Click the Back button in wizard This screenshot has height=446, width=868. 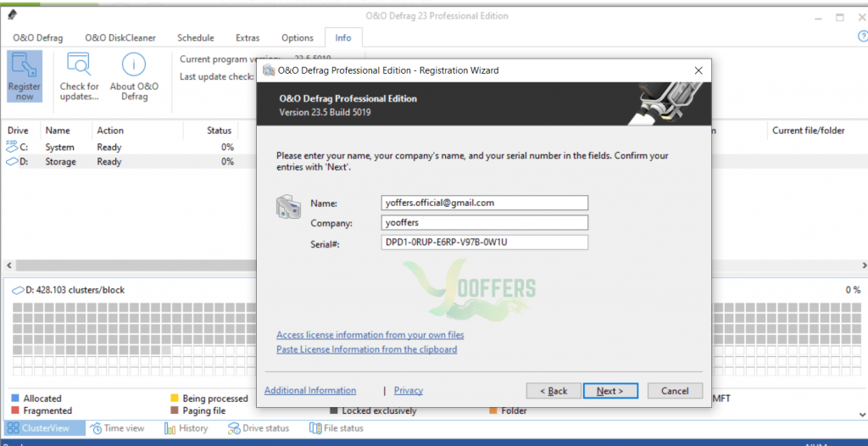click(x=554, y=391)
